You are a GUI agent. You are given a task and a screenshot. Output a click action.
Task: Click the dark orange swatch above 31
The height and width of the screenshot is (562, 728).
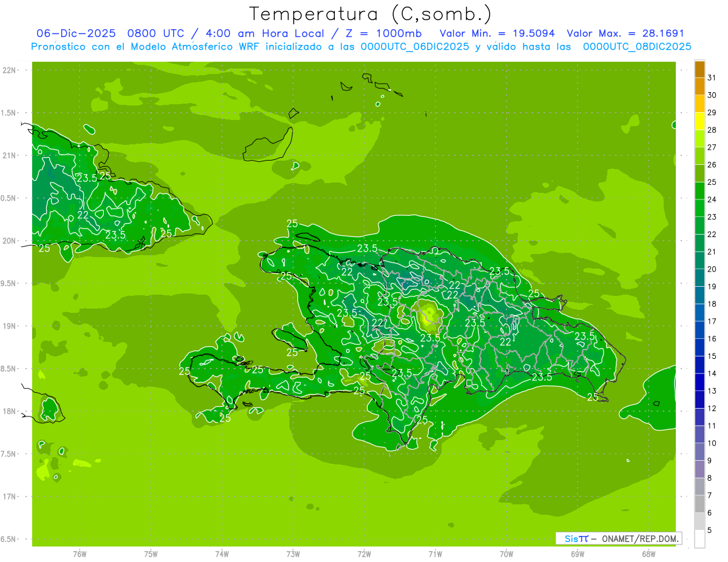click(x=699, y=69)
